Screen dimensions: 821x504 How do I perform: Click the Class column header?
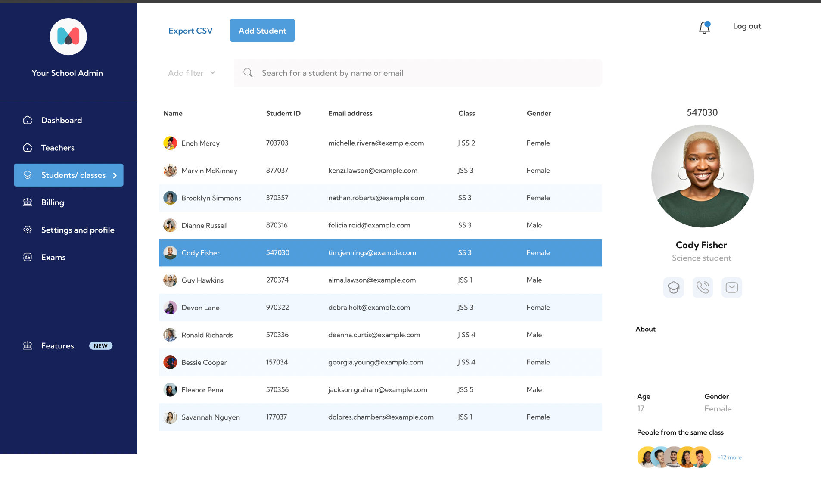click(x=466, y=113)
